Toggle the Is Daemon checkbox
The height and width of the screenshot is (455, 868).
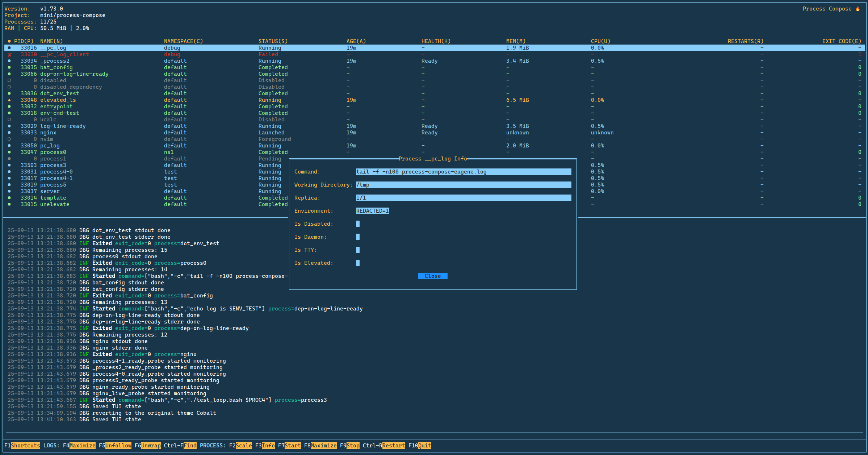[x=358, y=237]
